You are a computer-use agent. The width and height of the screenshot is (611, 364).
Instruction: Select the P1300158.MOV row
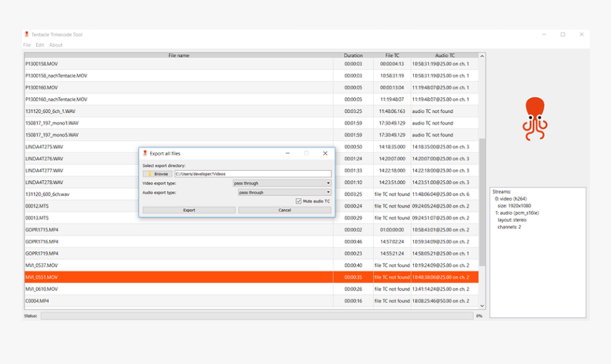point(252,64)
